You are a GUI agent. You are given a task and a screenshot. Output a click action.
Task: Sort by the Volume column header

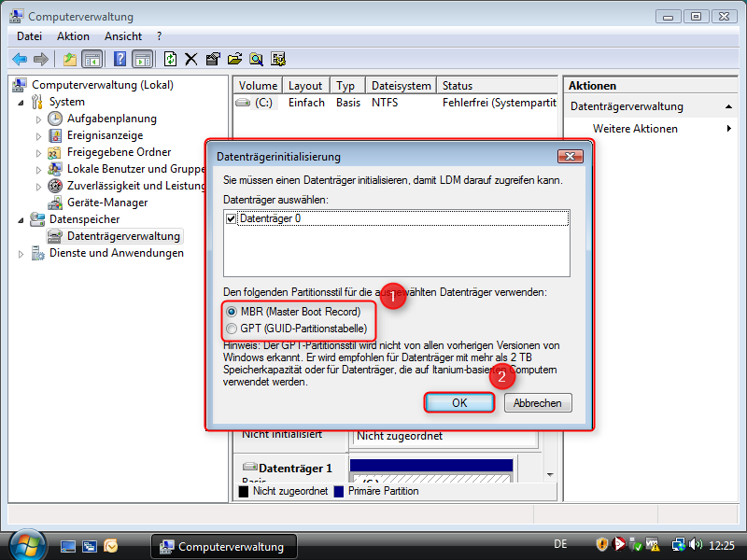(x=258, y=86)
